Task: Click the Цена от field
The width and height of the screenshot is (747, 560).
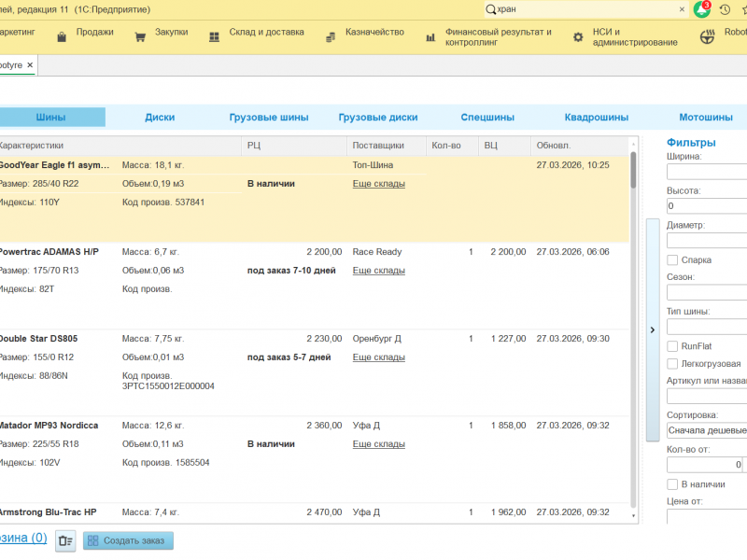Action: 707,516
